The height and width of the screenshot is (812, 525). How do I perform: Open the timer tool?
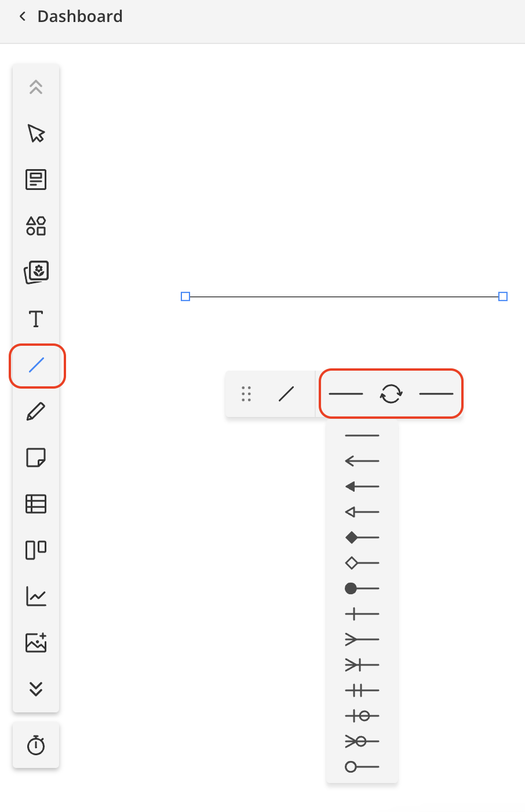pyautogui.click(x=36, y=745)
